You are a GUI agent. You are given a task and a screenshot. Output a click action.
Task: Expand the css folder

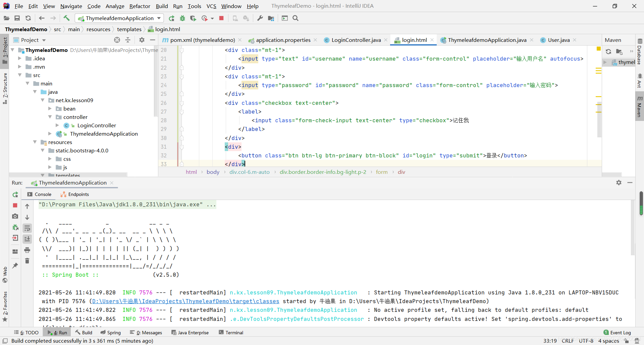50,159
